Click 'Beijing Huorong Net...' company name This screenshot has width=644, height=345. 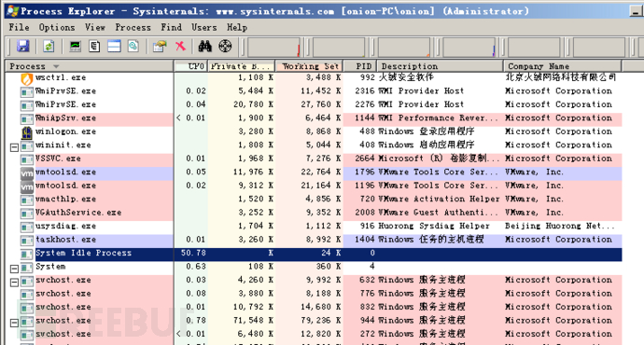560,226
